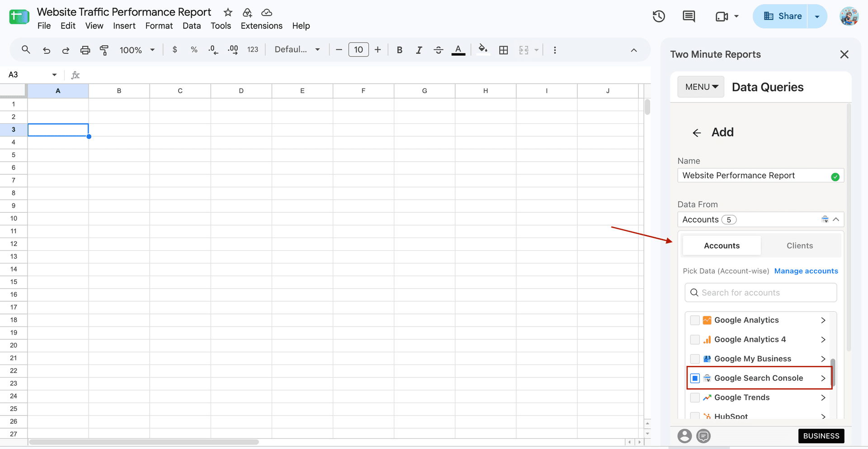
Task: Switch to the Clients tab
Action: click(799, 246)
